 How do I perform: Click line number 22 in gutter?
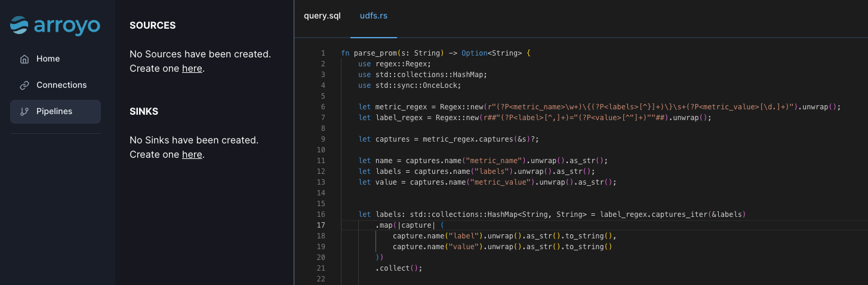(x=321, y=279)
